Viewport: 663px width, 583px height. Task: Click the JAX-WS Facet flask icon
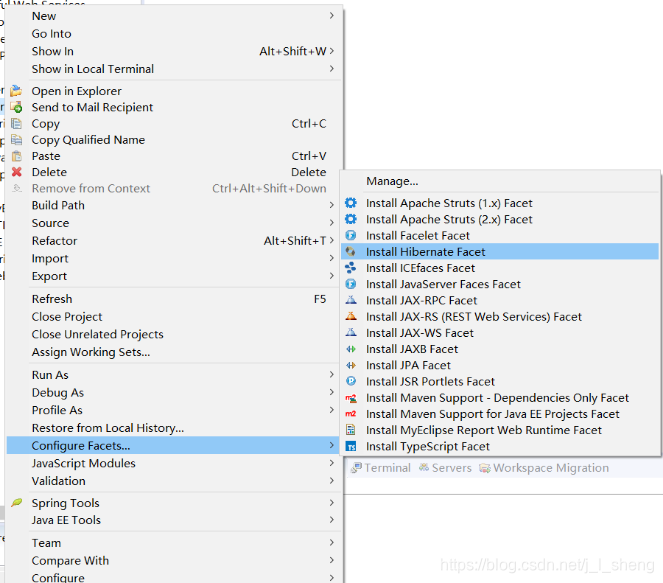pos(351,332)
